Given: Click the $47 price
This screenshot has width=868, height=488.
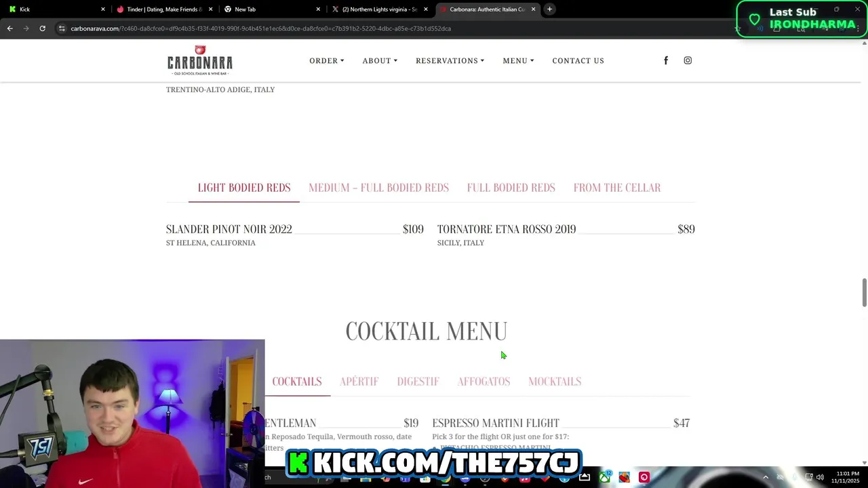Looking at the screenshot, I should pyautogui.click(x=682, y=423).
